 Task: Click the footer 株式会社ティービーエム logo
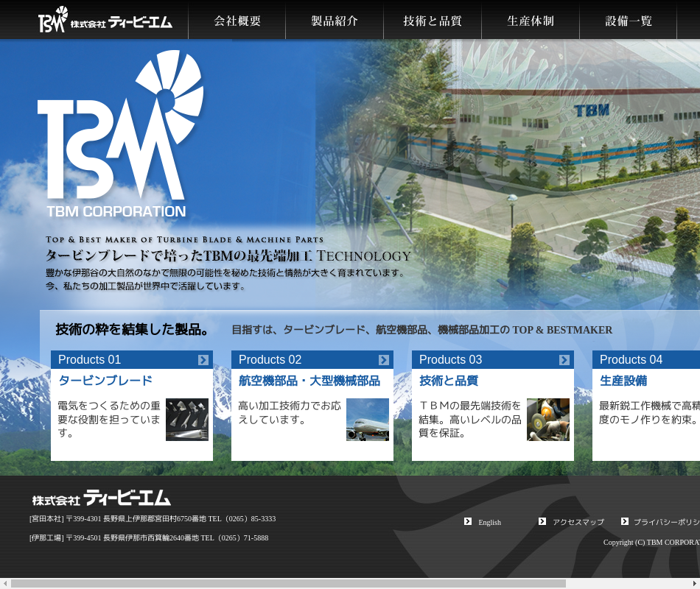point(102,498)
